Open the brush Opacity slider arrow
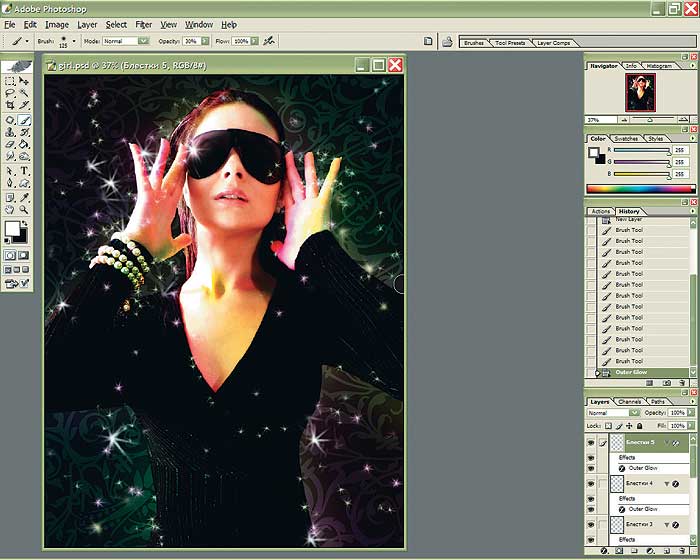This screenshot has height=560, width=700. pyautogui.click(x=205, y=41)
